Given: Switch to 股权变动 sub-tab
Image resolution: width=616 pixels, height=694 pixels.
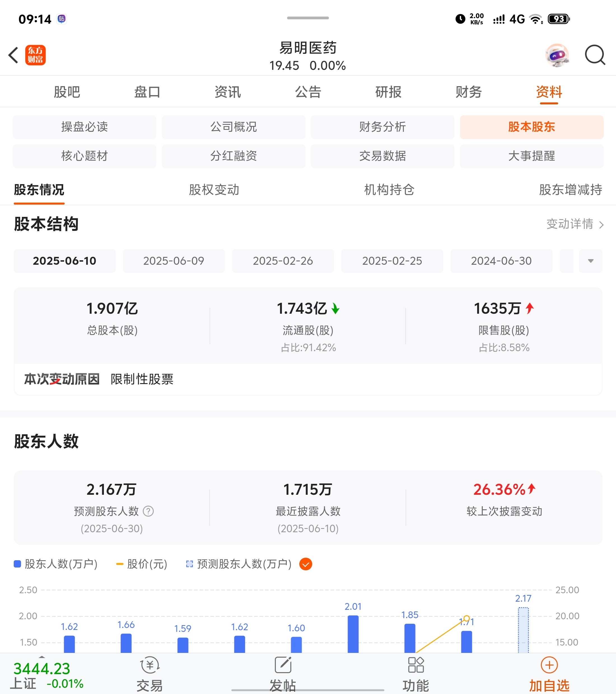Looking at the screenshot, I should tap(214, 190).
